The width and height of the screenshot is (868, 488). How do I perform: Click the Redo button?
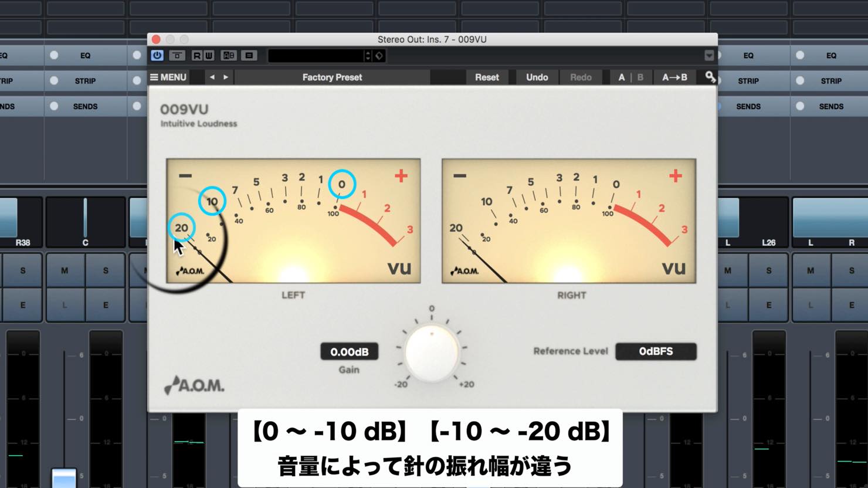581,77
